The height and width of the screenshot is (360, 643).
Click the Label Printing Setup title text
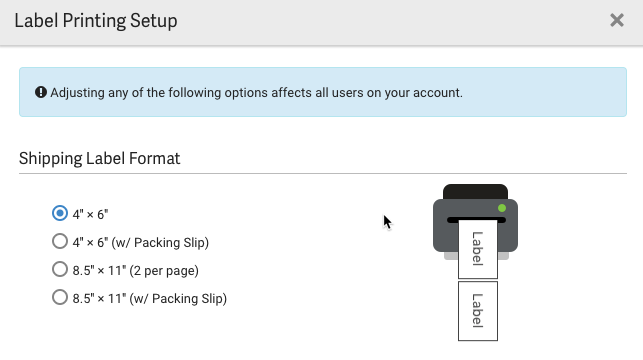point(96,21)
